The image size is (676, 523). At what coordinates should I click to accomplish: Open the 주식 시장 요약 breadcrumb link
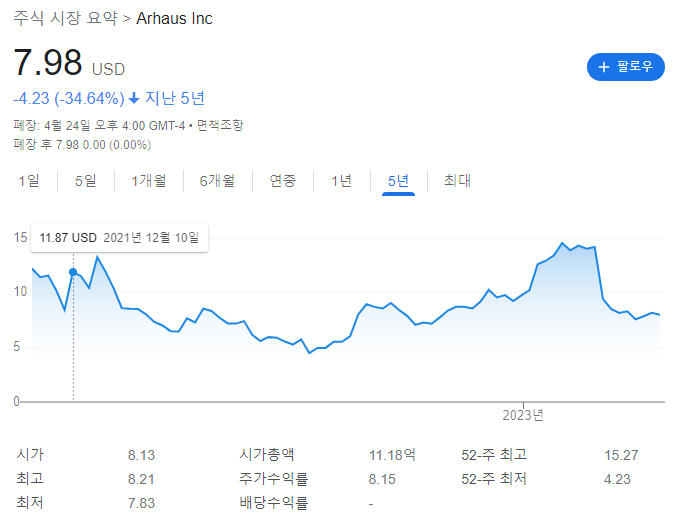[x=65, y=18]
